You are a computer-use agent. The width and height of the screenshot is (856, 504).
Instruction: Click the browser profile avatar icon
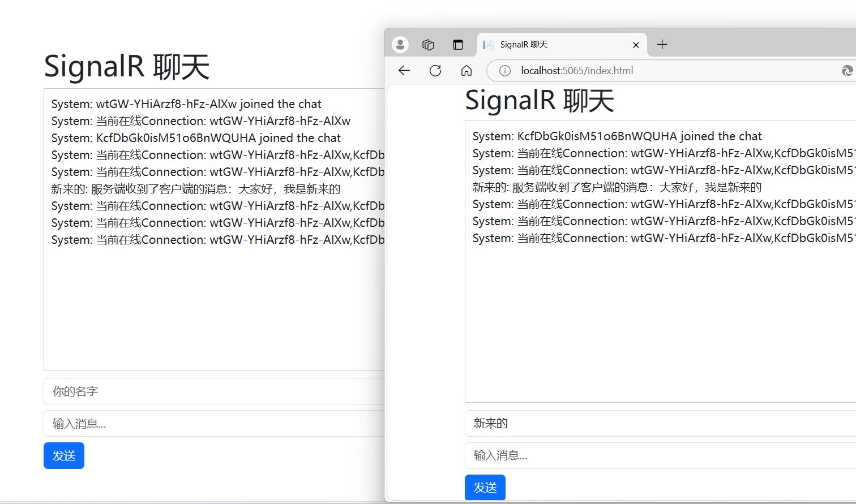[400, 45]
